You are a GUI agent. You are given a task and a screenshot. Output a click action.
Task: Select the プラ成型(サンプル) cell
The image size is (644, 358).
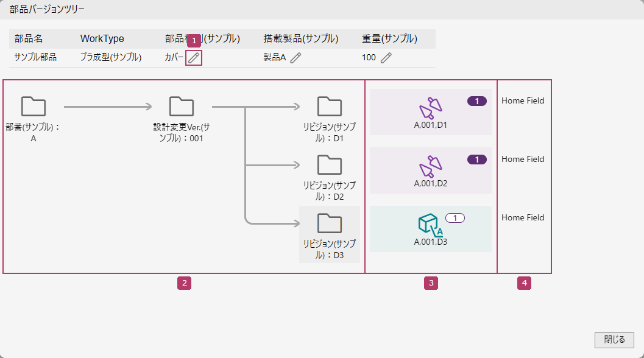tap(111, 58)
